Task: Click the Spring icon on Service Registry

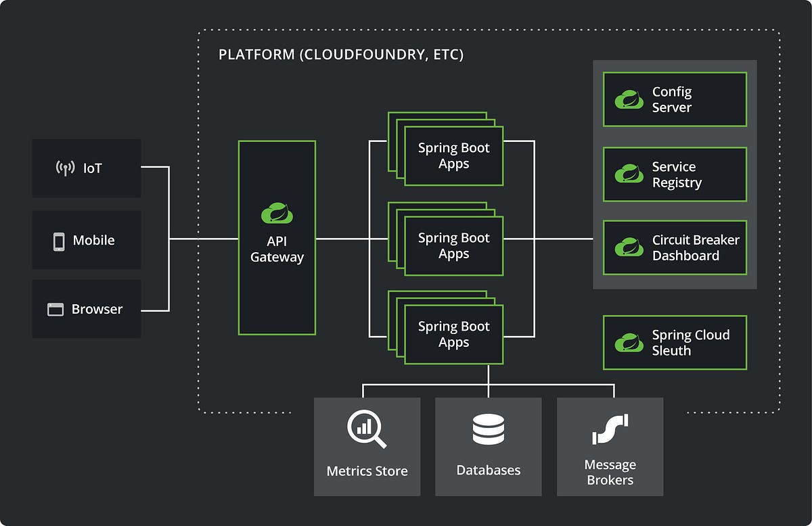Action: click(x=629, y=174)
